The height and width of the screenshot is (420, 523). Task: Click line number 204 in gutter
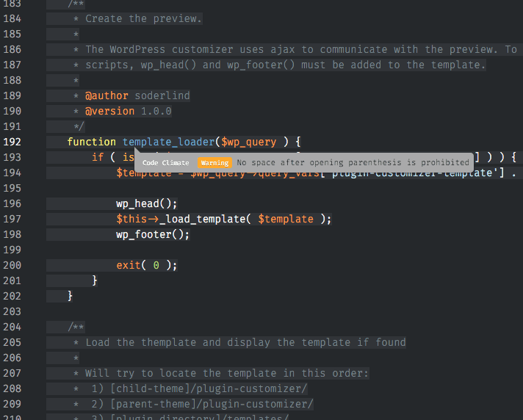(x=12, y=327)
